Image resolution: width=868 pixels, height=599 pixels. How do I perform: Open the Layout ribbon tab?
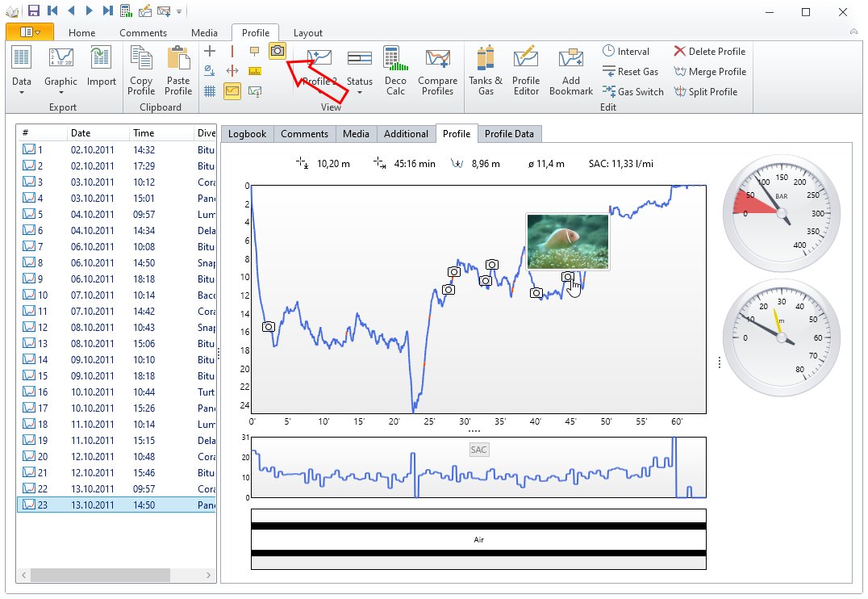(308, 32)
